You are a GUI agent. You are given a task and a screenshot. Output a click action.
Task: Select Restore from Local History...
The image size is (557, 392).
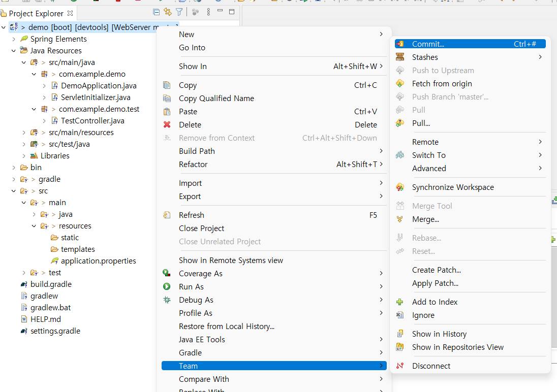point(274,326)
